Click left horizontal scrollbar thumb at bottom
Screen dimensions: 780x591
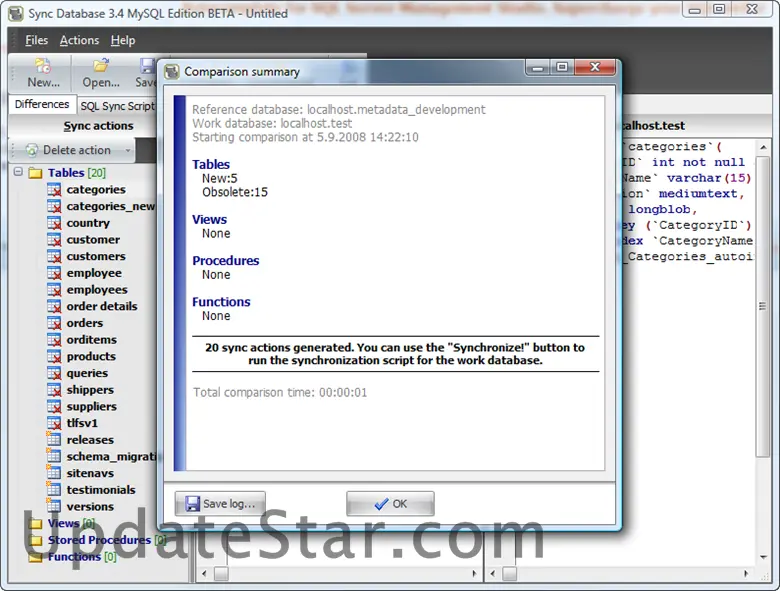point(221,574)
